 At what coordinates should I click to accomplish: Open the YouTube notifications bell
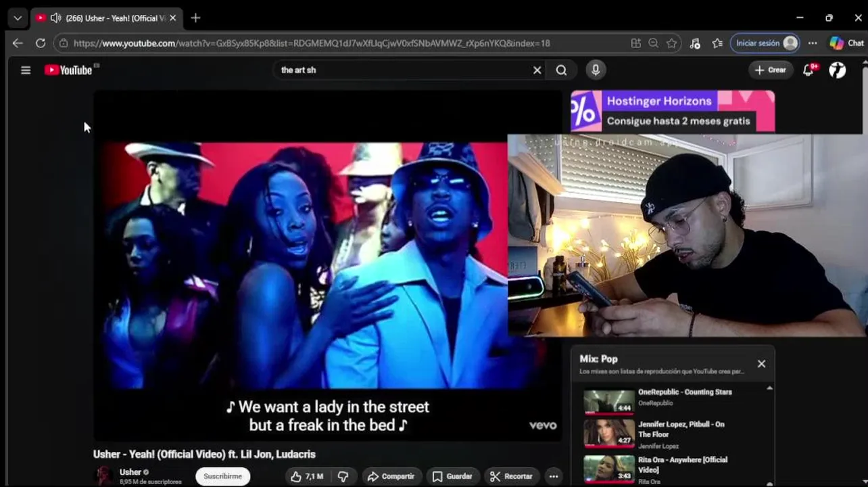click(809, 70)
